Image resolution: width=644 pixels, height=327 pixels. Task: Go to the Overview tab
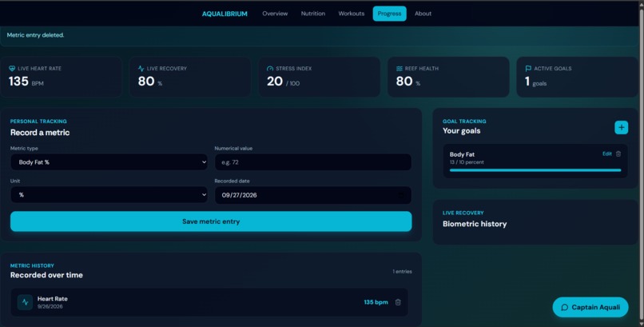[275, 14]
